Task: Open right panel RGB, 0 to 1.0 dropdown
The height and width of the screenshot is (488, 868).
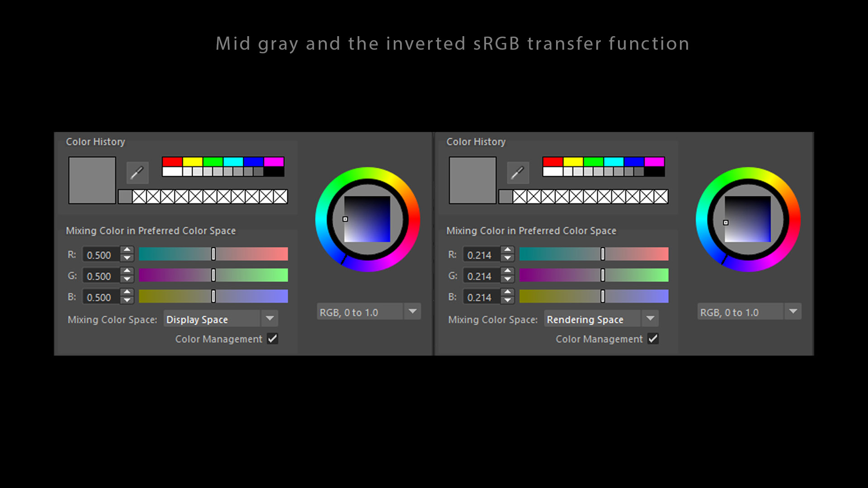Action: pos(750,312)
